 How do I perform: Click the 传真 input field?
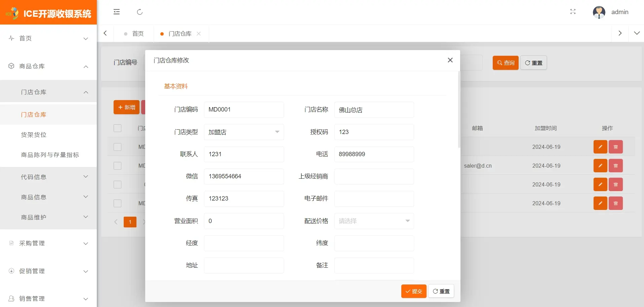[244, 199]
